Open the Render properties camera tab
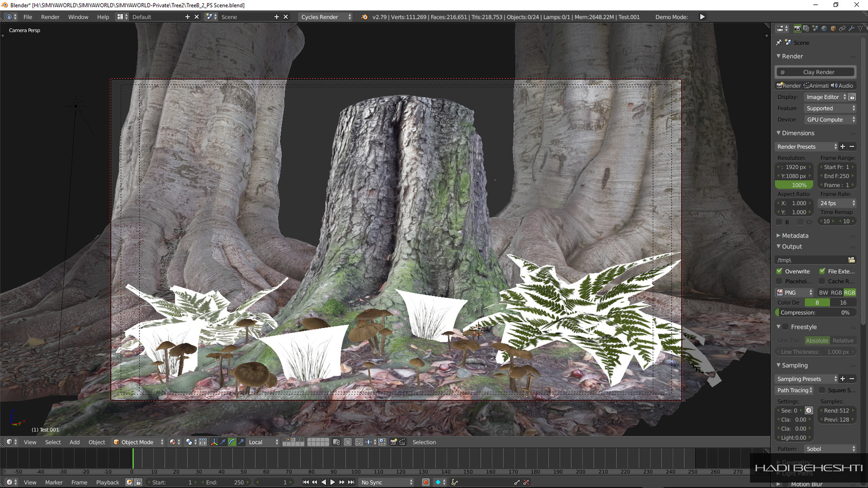Viewport: 868px width, 488px height. pos(797,28)
